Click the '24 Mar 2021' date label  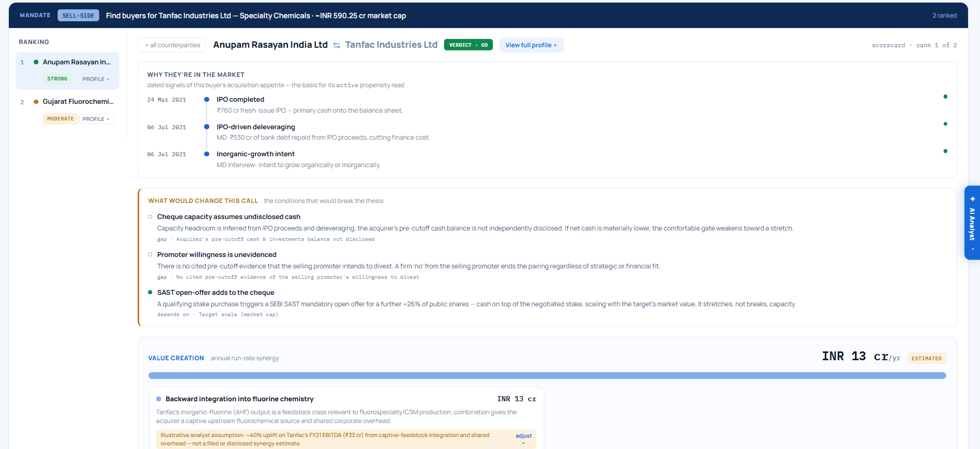[x=166, y=100]
